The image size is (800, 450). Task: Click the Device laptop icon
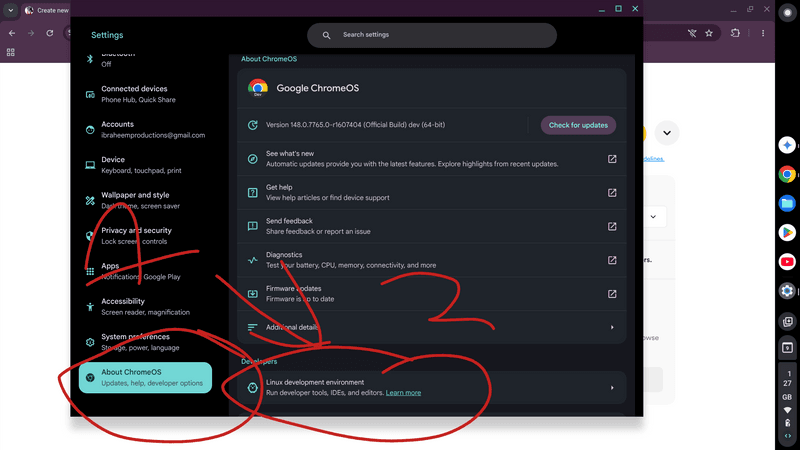click(x=90, y=165)
